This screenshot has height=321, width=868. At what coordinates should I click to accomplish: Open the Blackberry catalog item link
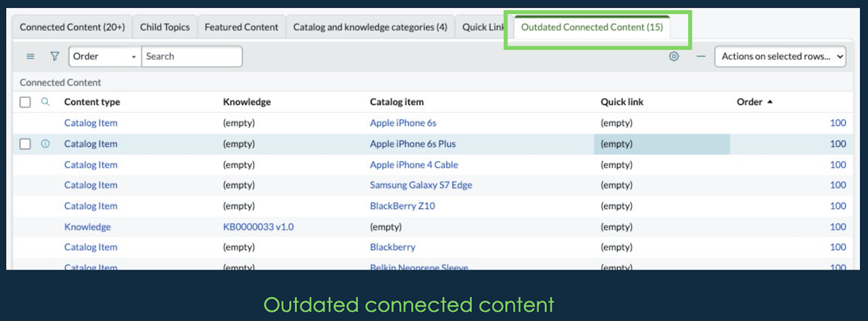pos(393,247)
